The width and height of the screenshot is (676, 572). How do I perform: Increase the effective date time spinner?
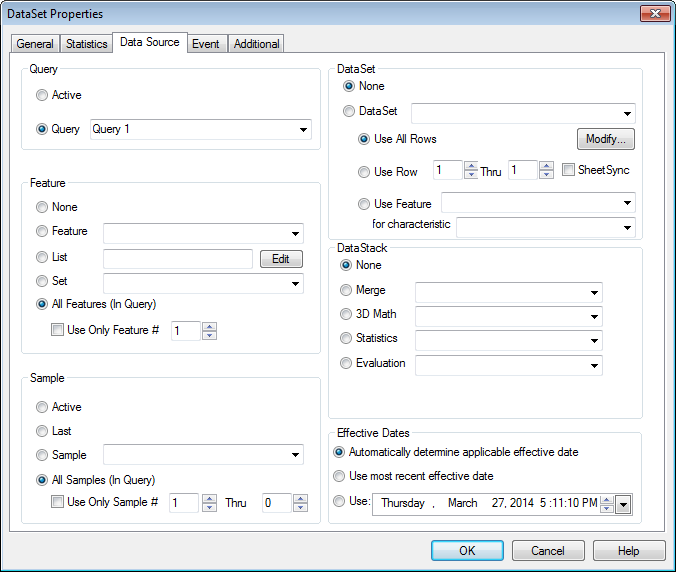pyautogui.click(x=606, y=499)
